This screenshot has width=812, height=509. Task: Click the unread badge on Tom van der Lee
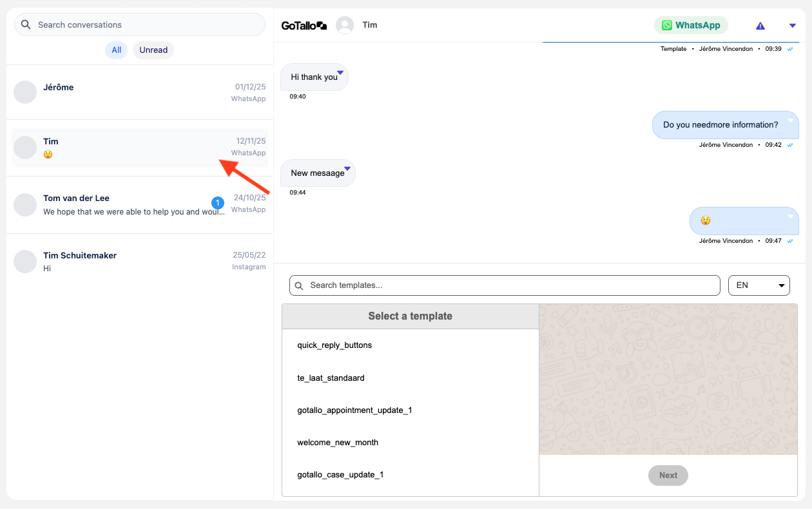[218, 203]
